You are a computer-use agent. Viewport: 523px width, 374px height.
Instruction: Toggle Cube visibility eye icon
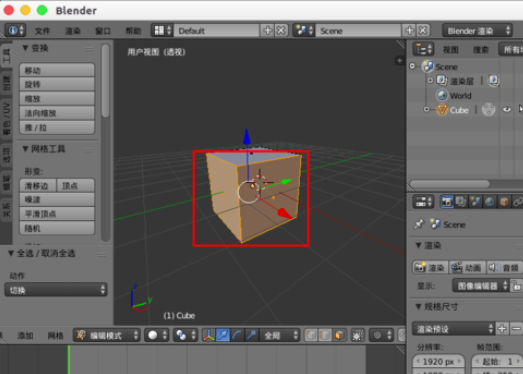pyautogui.click(x=507, y=109)
